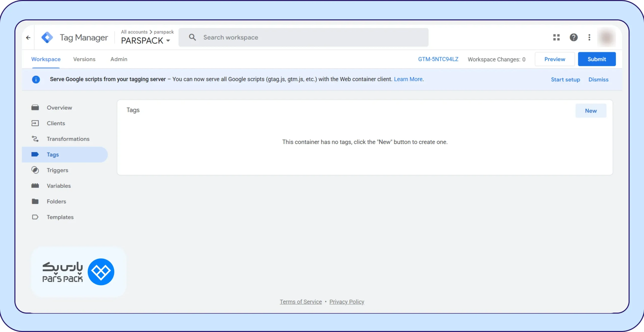The width and height of the screenshot is (644, 332).
Task: Click the Tags label icon in sidebar
Action: [35, 154]
